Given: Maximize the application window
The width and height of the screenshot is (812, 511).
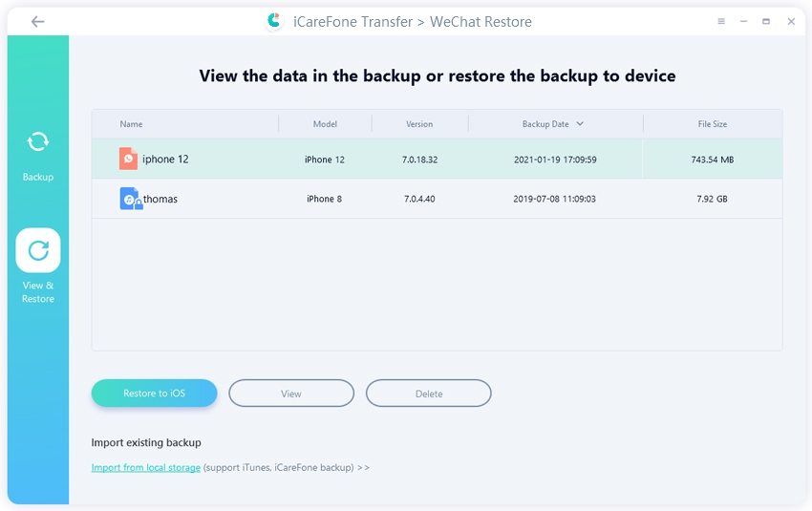Looking at the screenshot, I should [x=766, y=21].
